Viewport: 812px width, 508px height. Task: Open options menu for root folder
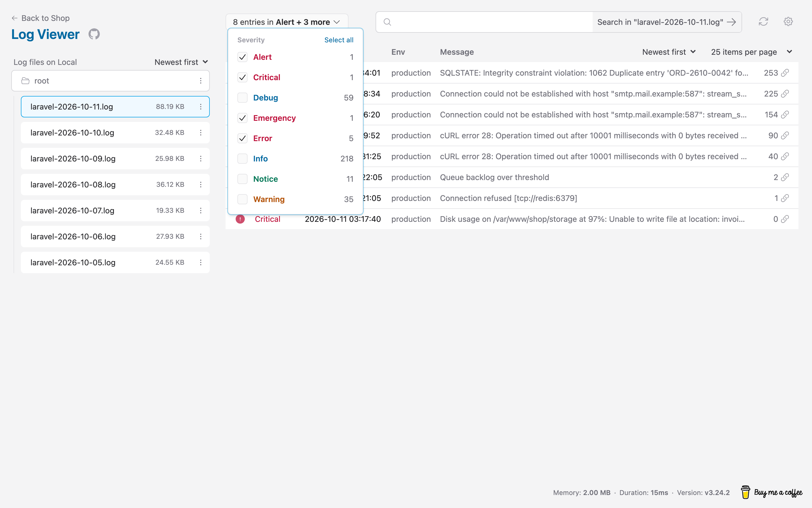[201, 81]
